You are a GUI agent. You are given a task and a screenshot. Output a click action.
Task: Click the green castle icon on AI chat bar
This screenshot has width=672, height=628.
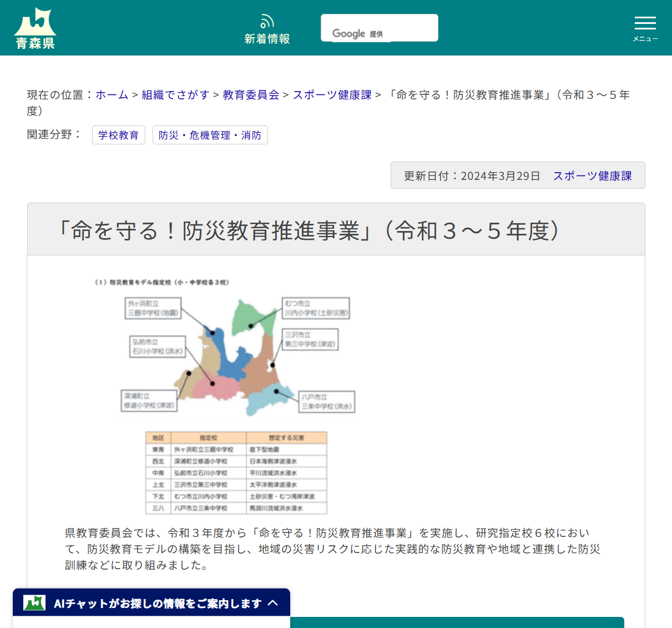[33, 602]
